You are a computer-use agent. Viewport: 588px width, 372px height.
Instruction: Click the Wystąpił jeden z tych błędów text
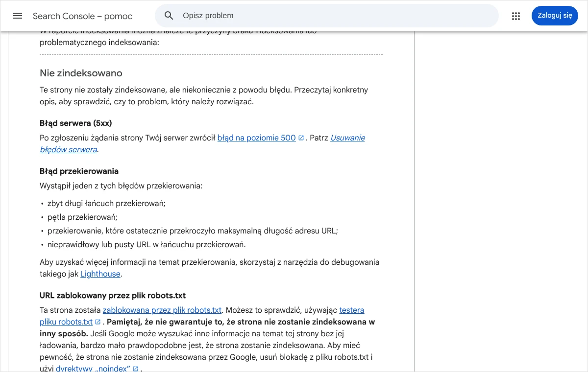point(121,186)
